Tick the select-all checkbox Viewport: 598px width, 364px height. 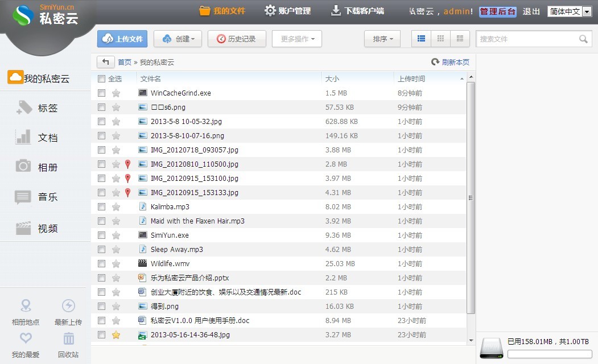point(101,79)
